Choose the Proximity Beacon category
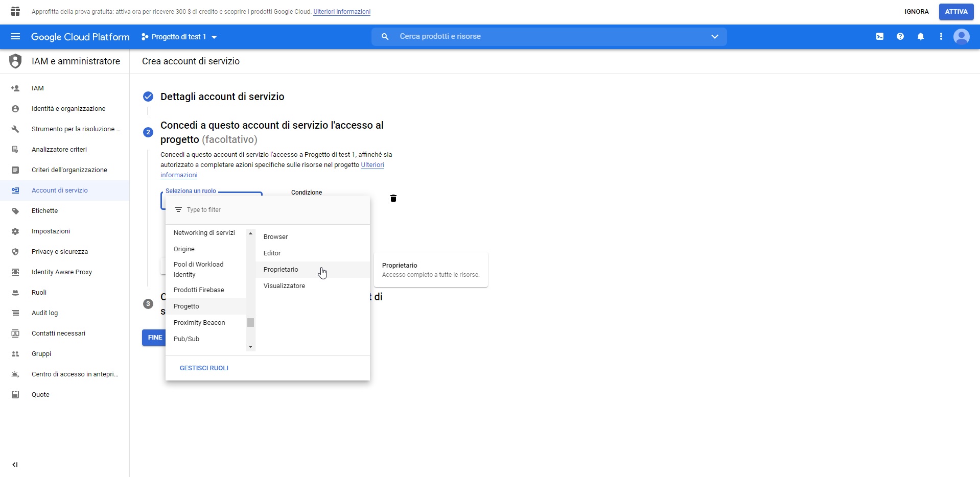Viewport: 980px width, 477px height. (x=206, y=323)
